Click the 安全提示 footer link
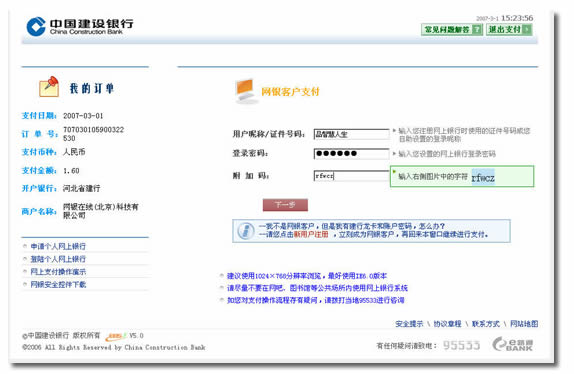This screenshot has width=574, height=374. click(409, 324)
